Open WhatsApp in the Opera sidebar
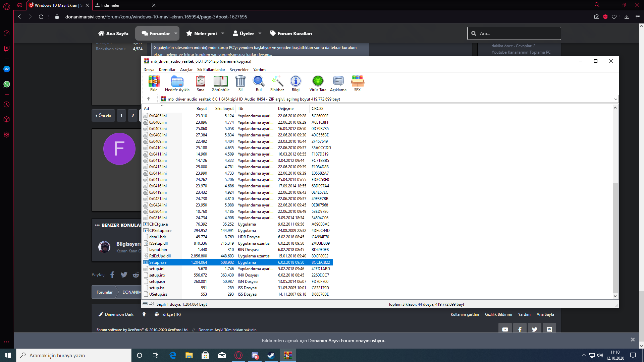The height and width of the screenshot is (362, 644). [6, 84]
